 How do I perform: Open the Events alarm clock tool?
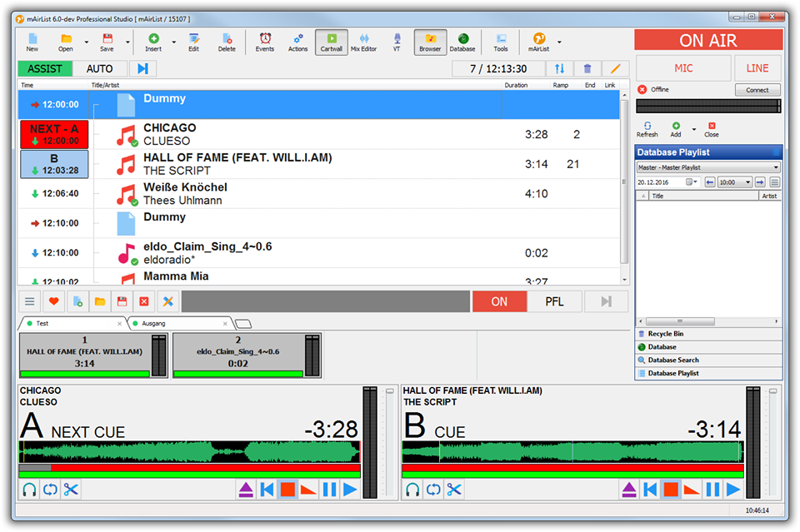pos(265,42)
